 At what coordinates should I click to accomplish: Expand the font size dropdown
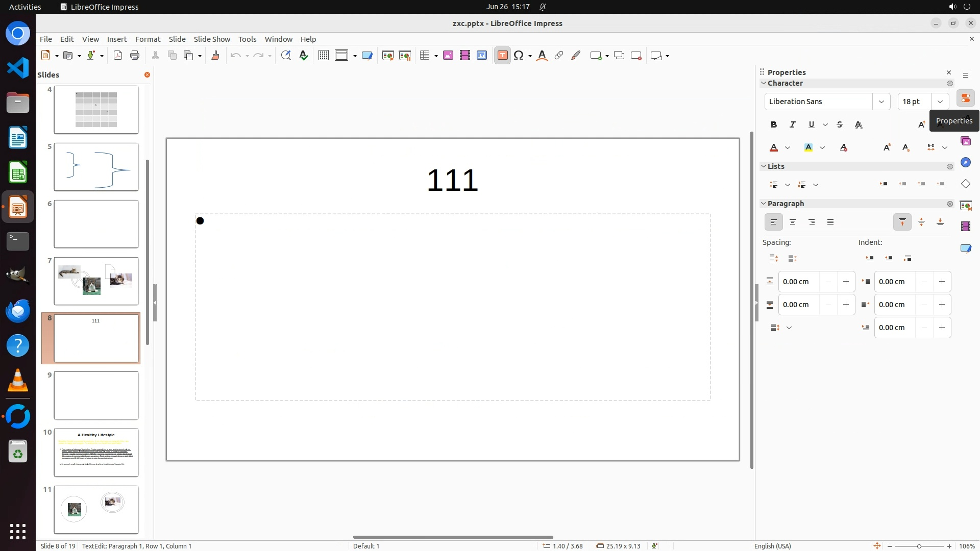coord(940,102)
